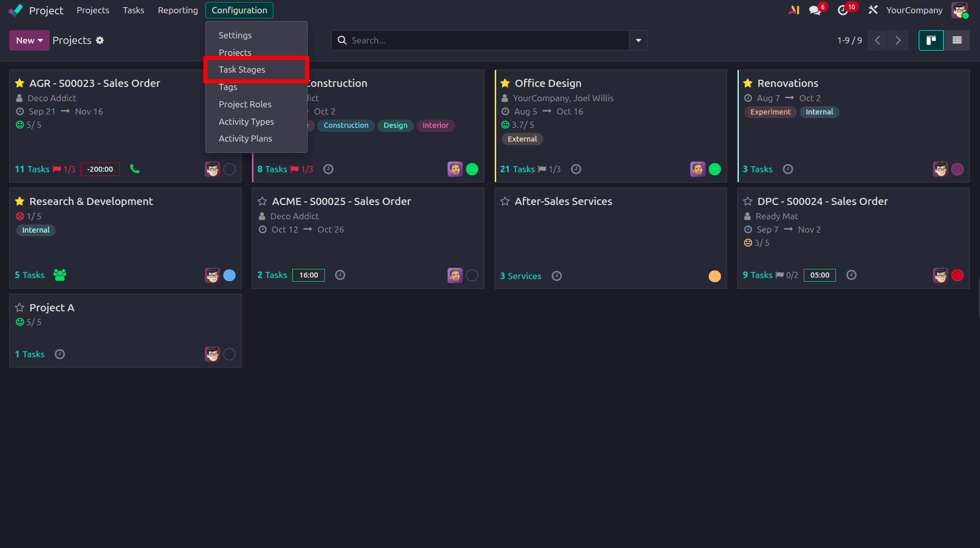The image size is (980, 548).
Task: Click the orange status circle on After-Sales Services
Action: (715, 276)
